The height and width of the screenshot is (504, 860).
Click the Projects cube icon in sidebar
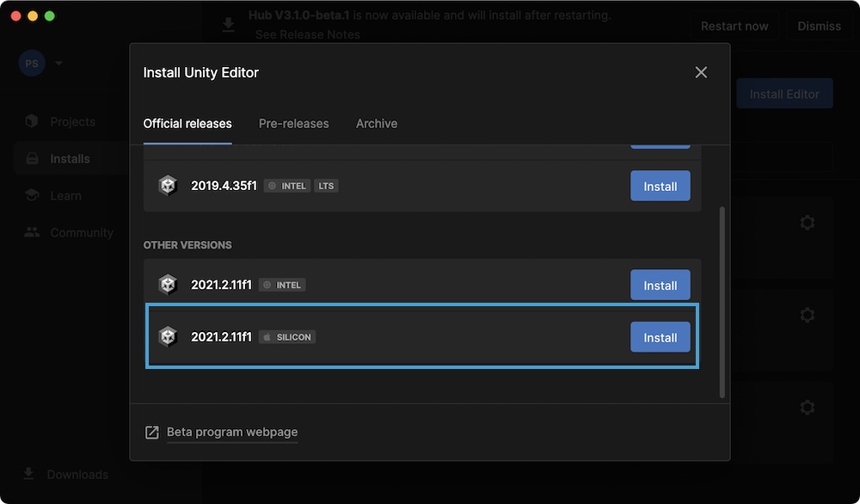32,121
